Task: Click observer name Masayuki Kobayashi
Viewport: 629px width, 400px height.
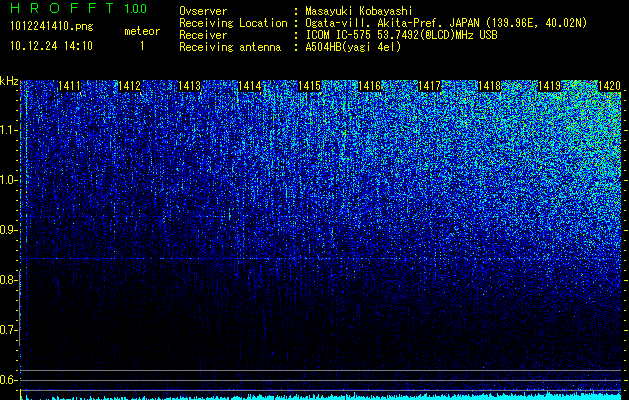Action: tap(359, 11)
